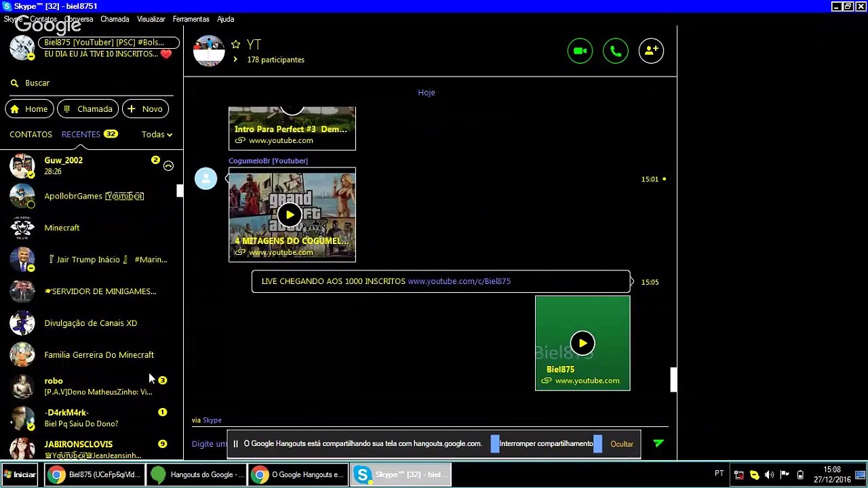Add participants to the YT conversation

[x=651, y=51]
